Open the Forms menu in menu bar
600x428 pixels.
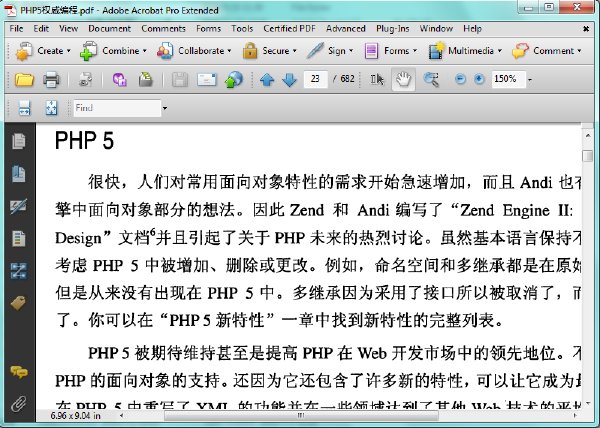click(209, 29)
